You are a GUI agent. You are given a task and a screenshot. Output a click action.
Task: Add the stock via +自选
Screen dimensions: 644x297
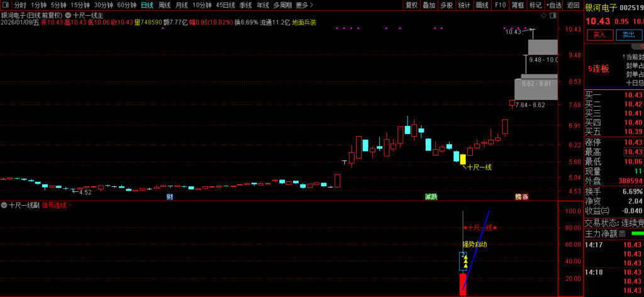[553, 5]
